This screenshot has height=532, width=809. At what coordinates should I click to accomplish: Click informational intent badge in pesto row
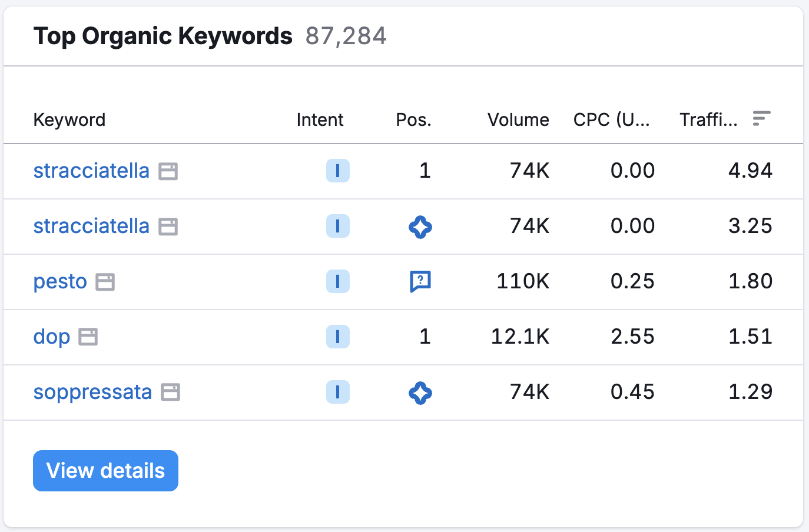point(338,281)
